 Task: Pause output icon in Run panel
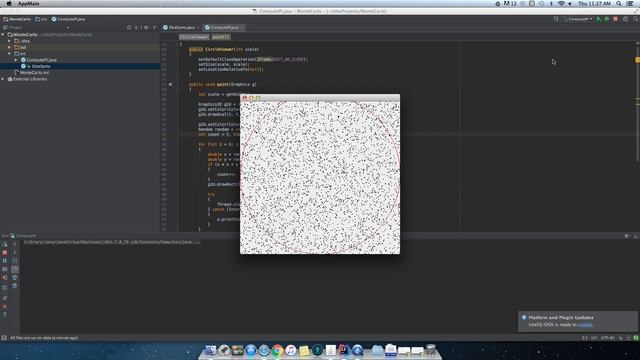click(5, 261)
